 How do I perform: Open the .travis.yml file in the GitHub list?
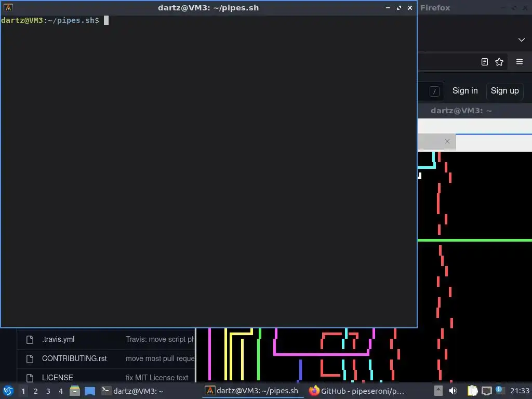58,339
